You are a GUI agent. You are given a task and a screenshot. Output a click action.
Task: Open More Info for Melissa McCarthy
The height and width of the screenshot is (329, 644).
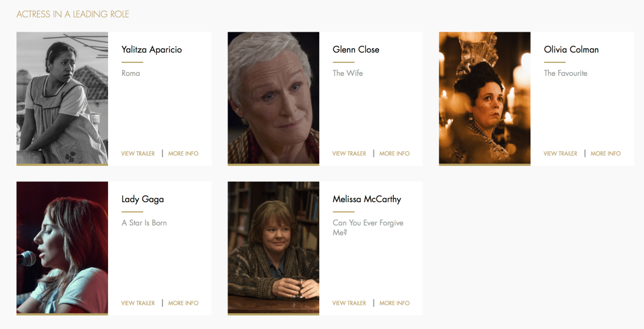394,303
